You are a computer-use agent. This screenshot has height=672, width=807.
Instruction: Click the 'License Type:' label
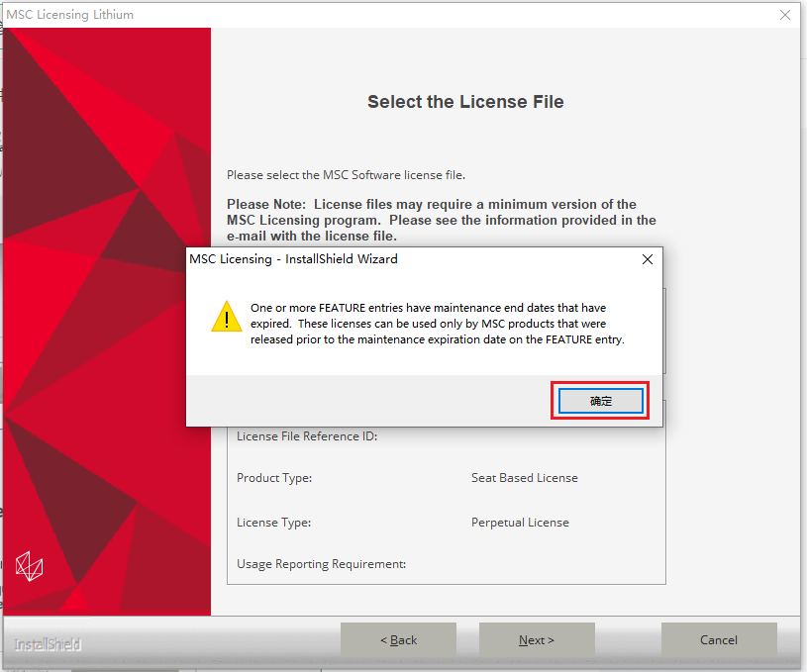(x=274, y=523)
